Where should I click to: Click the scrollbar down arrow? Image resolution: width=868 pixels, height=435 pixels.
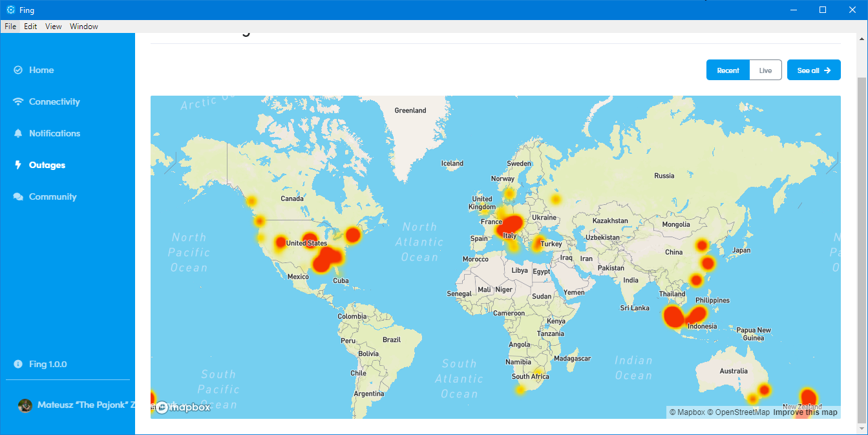click(x=862, y=429)
